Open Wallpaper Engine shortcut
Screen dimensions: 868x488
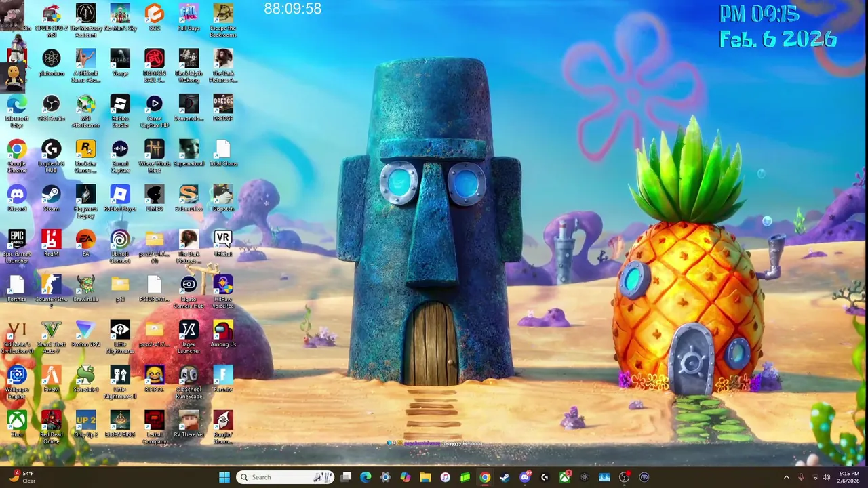[x=17, y=382]
